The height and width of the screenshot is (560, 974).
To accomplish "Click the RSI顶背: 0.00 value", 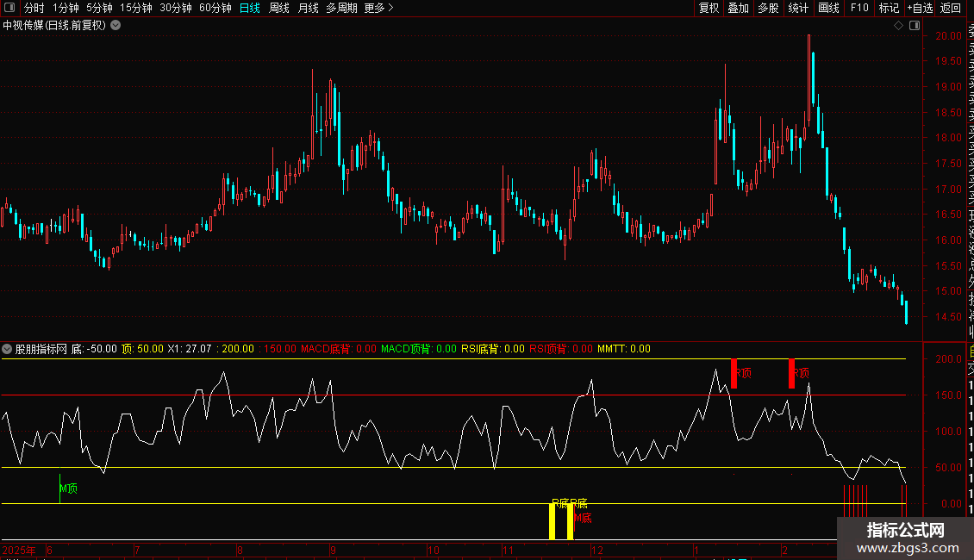I will (x=561, y=349).
